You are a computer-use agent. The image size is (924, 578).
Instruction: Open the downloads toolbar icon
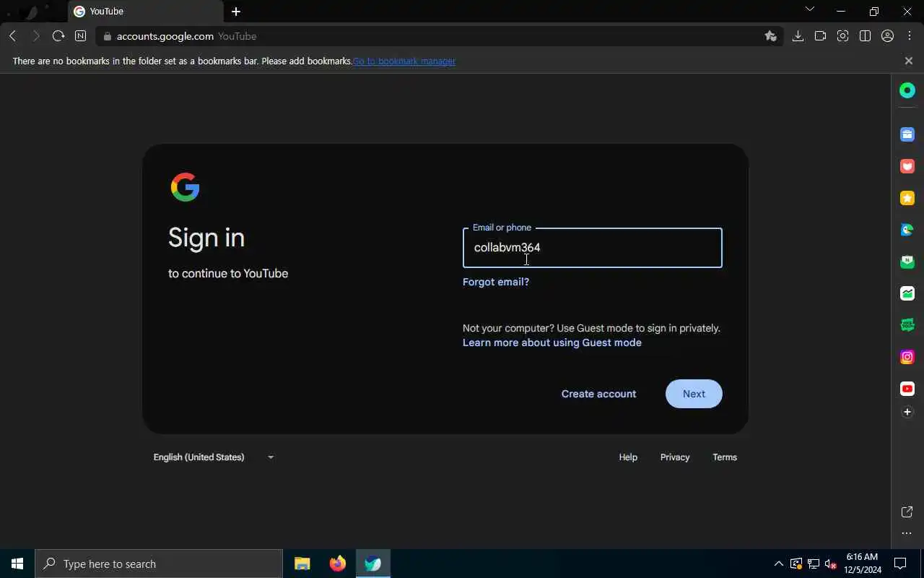click(798, 36)
